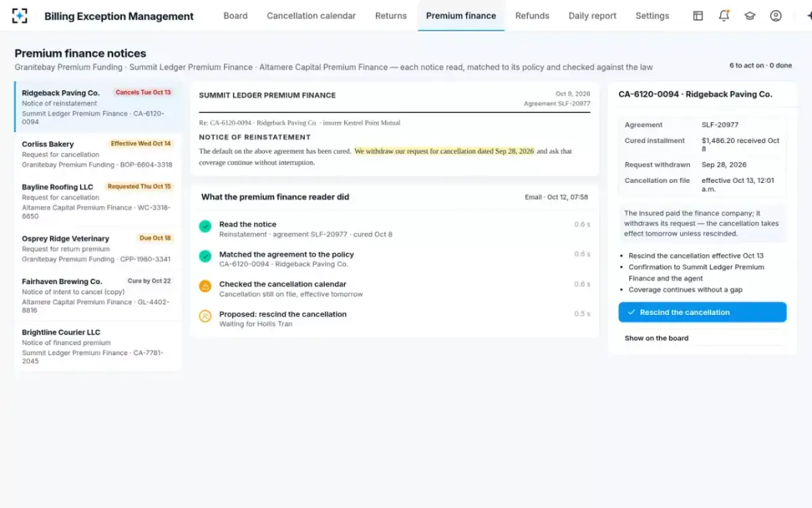Open the Settings tab
Image resolution: width=812 pixels, height=508 pixels.
[652, 16]
